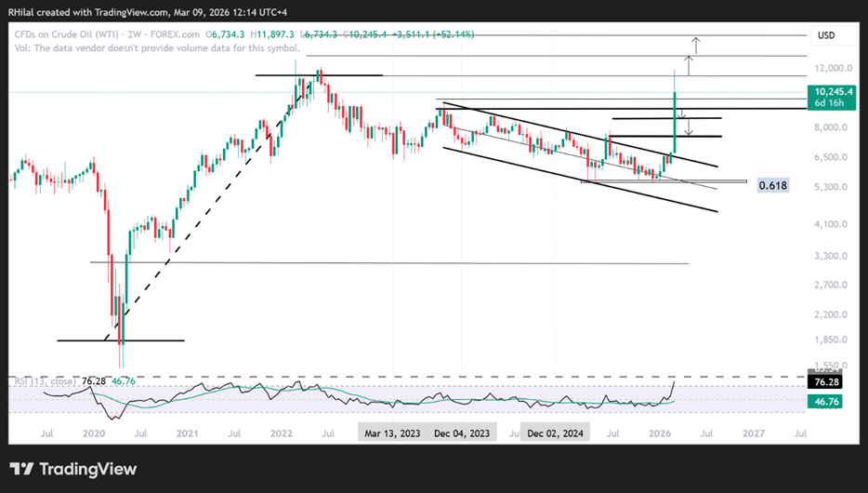
Task: Open the USD currency selector
Action: 826,35
